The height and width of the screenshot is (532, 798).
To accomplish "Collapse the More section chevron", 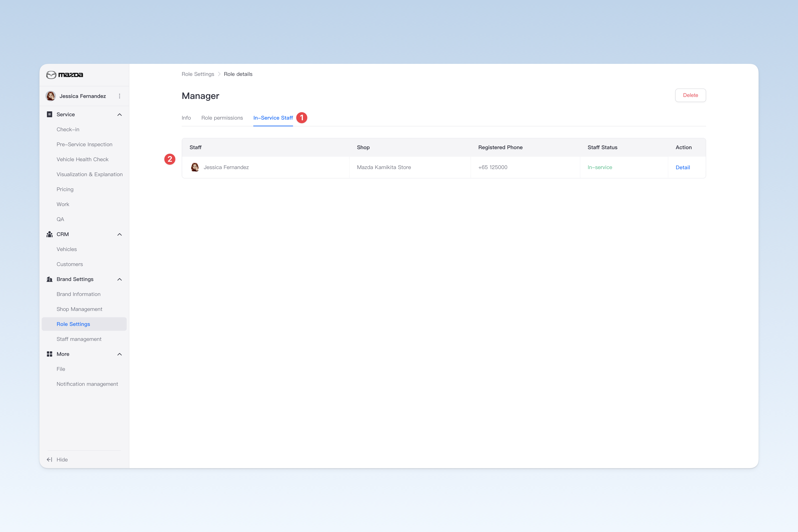I will point(119,354).
